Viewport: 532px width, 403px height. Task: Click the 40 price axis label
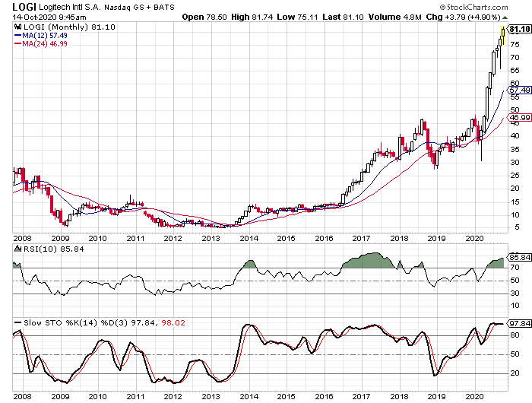pos(515,136)
